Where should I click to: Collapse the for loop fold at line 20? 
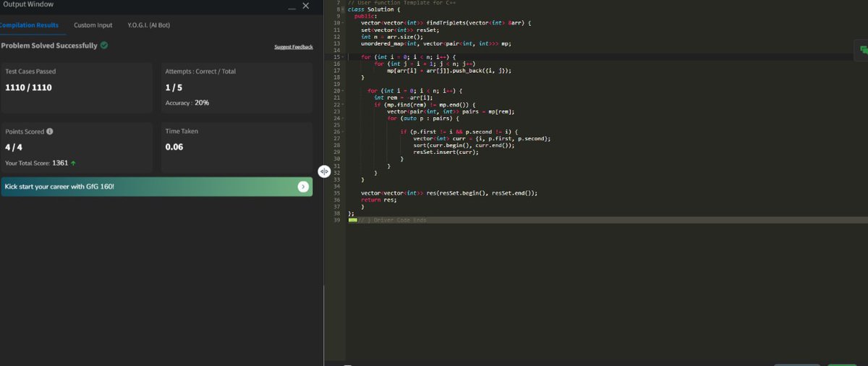pos(343,91)
